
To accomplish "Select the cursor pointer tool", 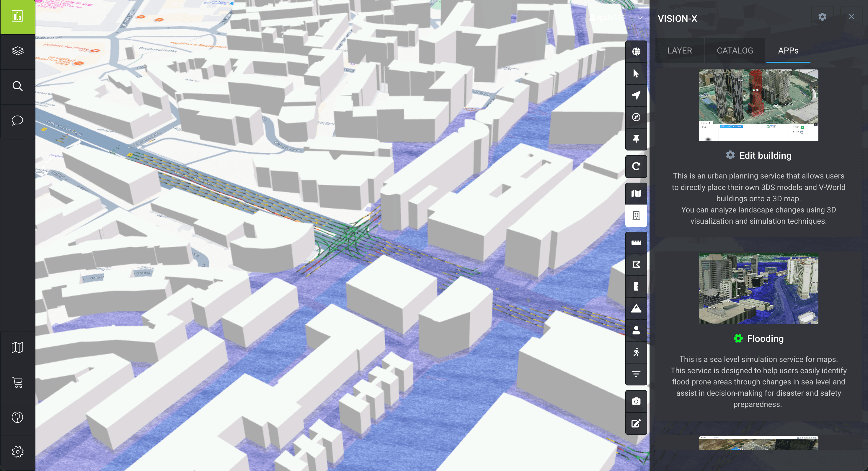I will pyautogui.click(x=636, y=74).
